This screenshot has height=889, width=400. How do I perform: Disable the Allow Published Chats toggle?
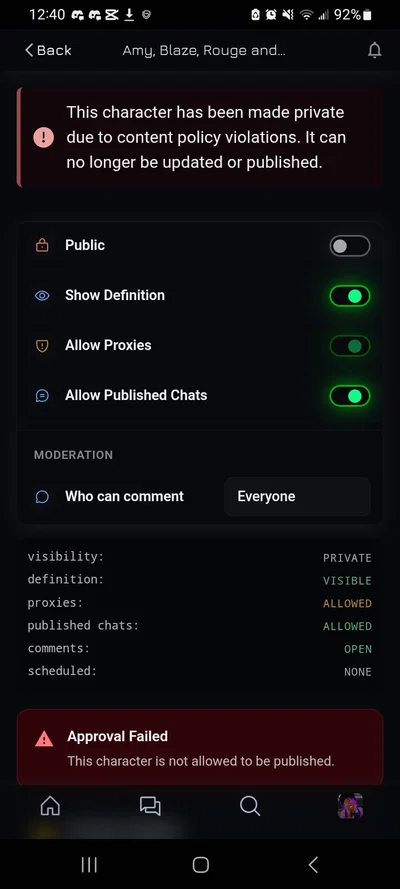point(350,396)
